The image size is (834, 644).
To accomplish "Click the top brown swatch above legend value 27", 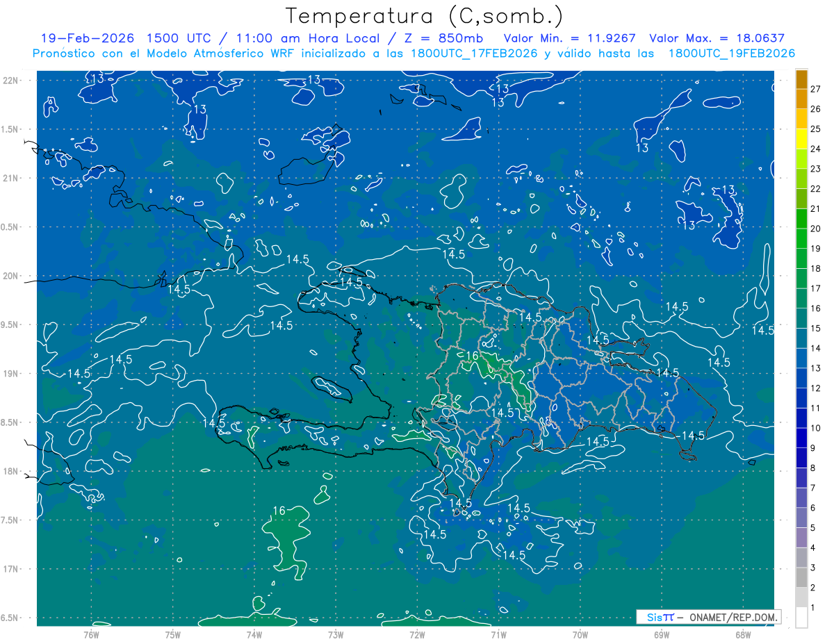I will tap(801, 79).
